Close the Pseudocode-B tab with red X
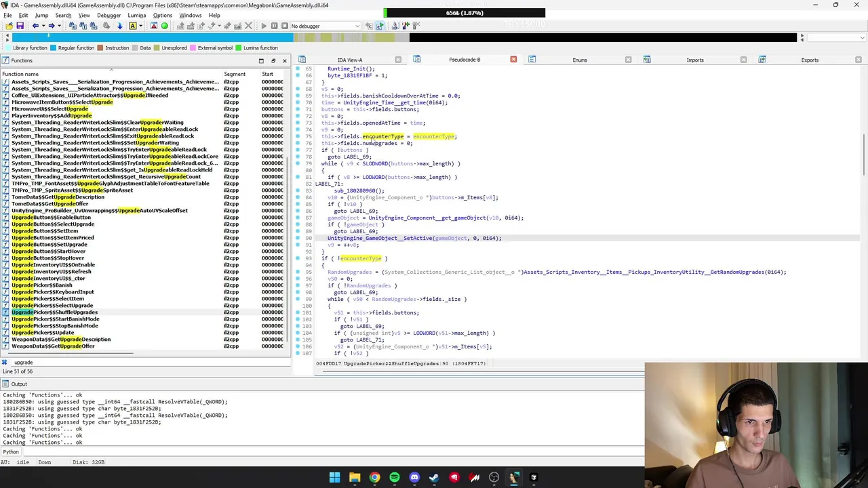This screenshot has height=488, width=868. click(x=513, y=60)
